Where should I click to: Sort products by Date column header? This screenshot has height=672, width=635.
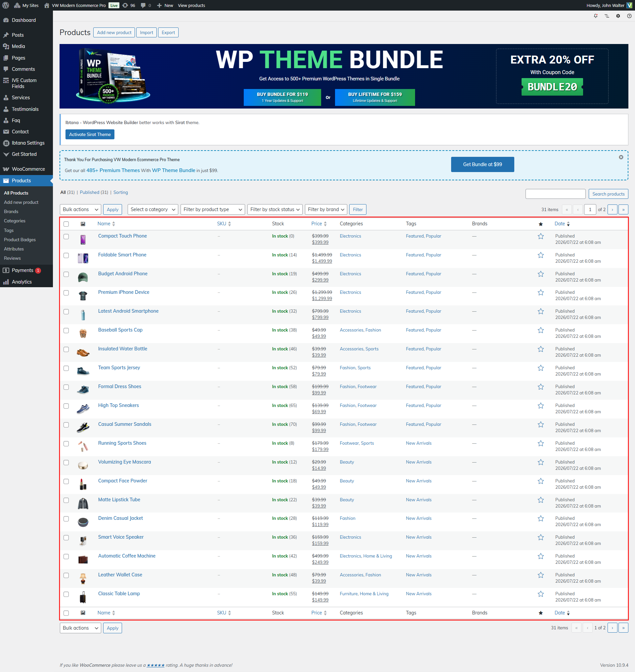(x=562, y=224)
